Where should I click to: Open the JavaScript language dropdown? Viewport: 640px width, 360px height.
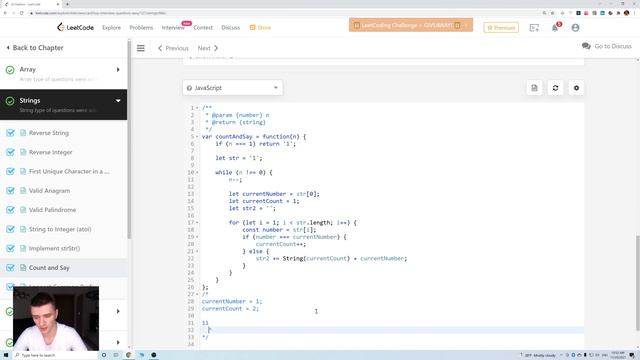(x=232, y=88)
